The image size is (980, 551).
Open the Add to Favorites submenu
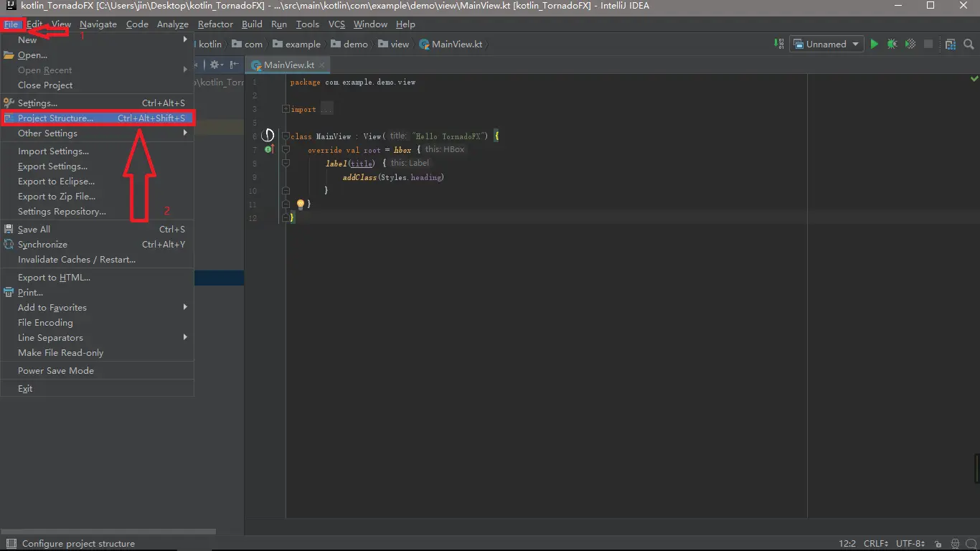(x=97, y=308)
